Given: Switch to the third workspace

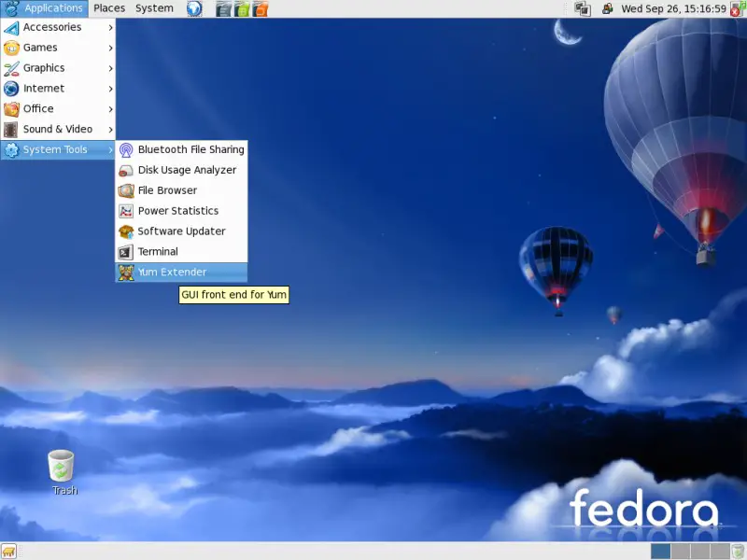Looking at the screenshot, I should [699, 552].
